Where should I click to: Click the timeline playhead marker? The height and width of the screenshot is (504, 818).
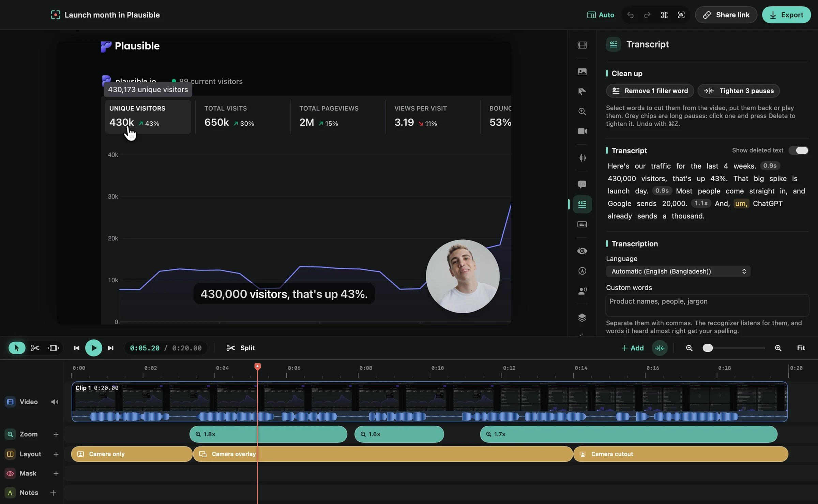[258, 366]
